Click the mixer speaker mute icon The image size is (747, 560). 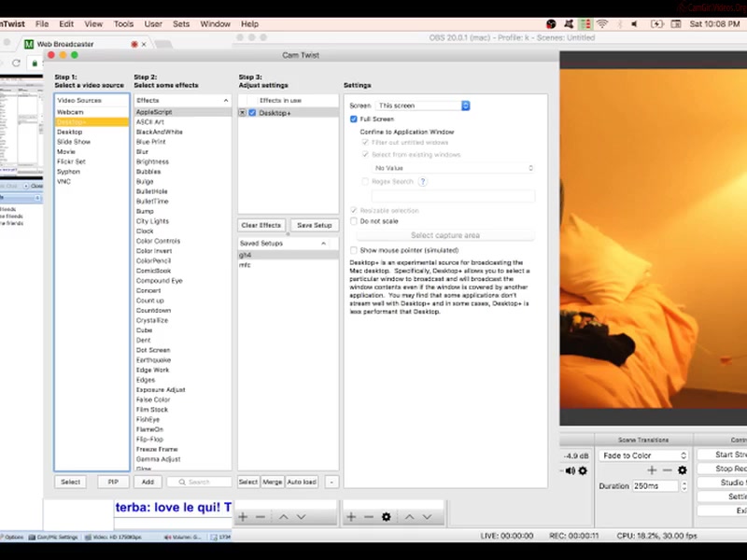click(570, 470)
